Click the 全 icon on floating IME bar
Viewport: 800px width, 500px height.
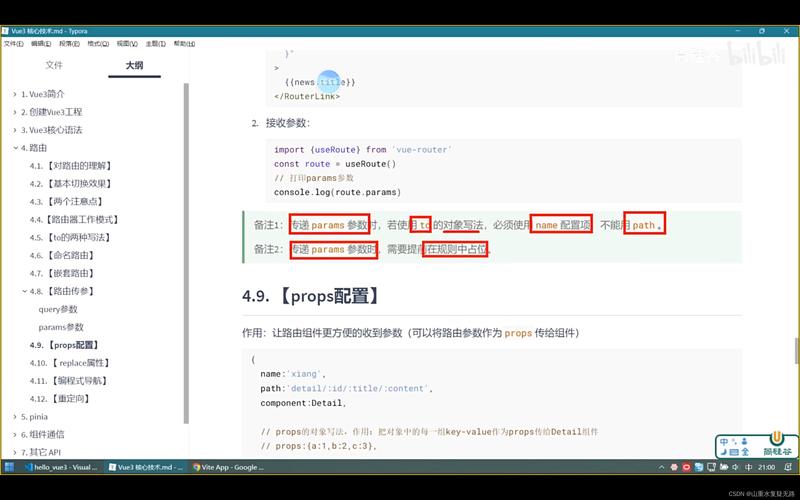(745, 452)
